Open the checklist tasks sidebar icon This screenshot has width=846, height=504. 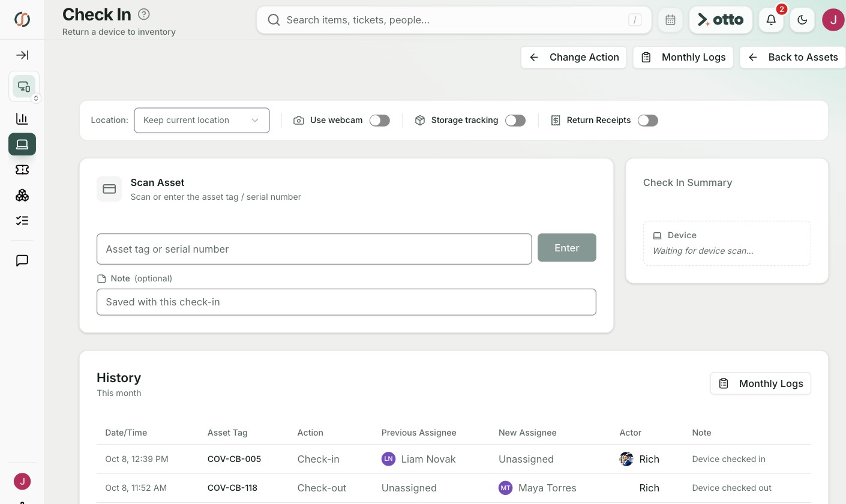coord(22,221)
